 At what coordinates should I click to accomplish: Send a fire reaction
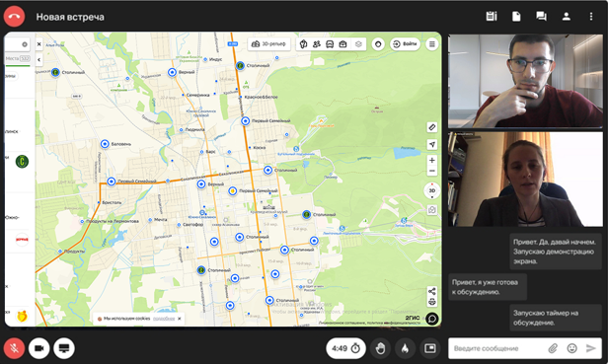[x=405, y=348]
